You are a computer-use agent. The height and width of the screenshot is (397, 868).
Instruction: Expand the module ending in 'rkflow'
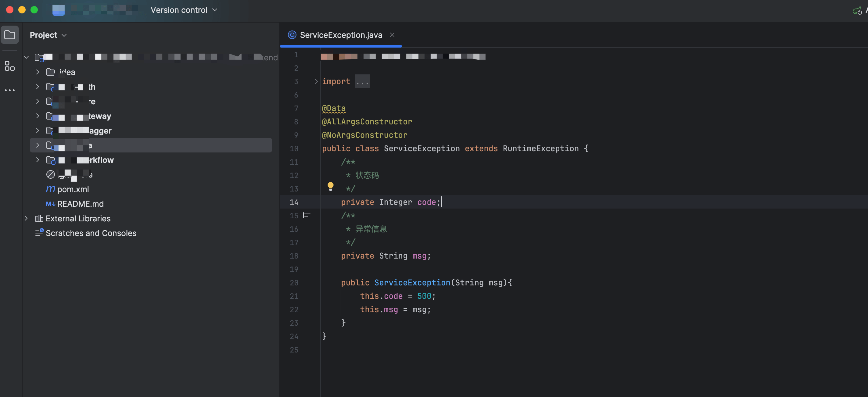click(x=38, y=160)
